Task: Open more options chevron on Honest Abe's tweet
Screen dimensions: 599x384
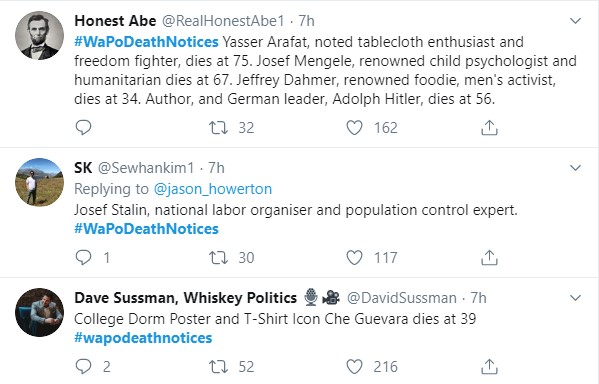Action: coord(575,21)
